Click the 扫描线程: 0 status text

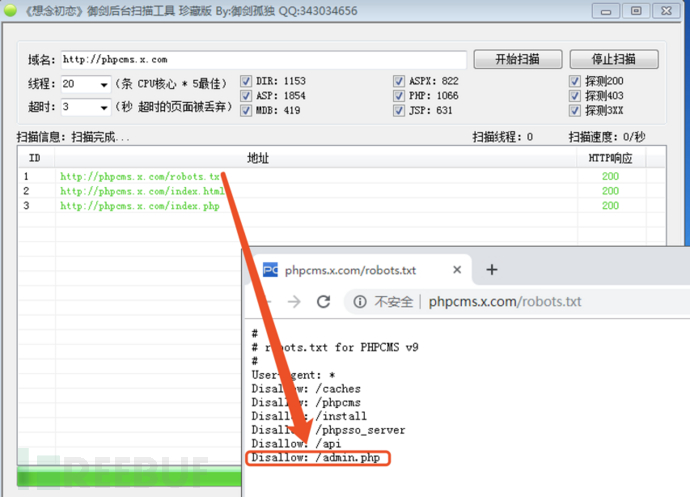coord(503,137)
